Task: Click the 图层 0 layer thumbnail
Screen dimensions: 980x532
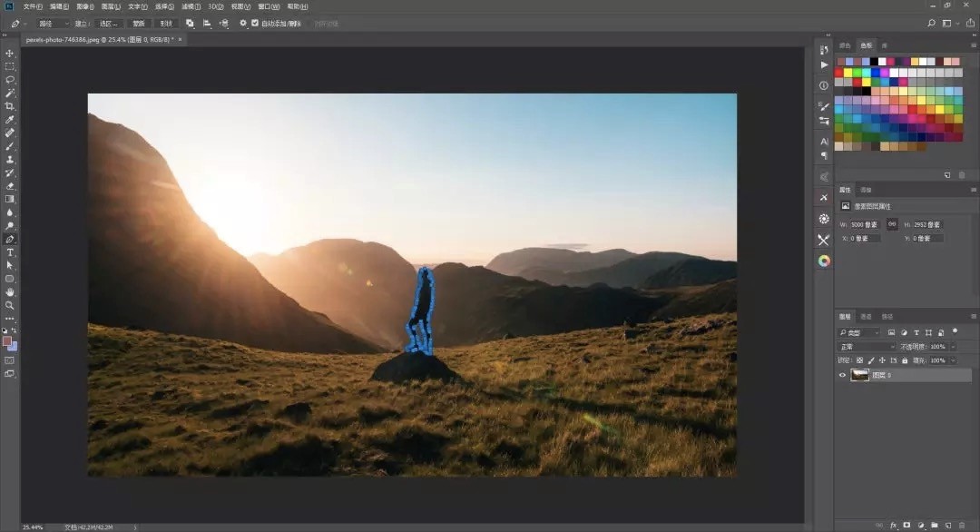Action: [860, 374]
